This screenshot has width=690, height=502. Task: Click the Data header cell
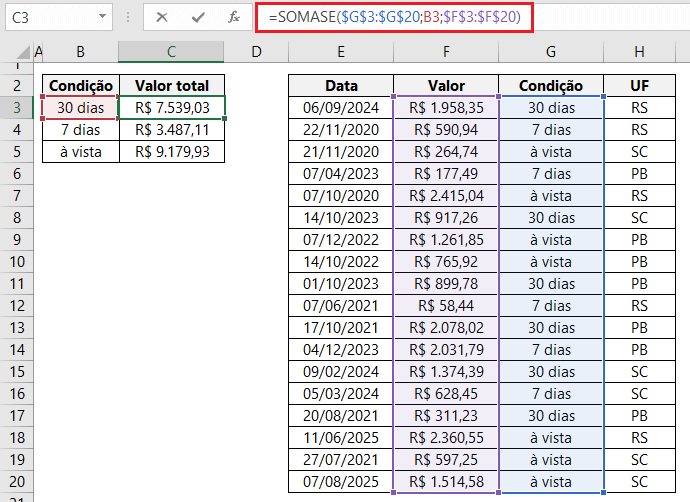(341, 85)
